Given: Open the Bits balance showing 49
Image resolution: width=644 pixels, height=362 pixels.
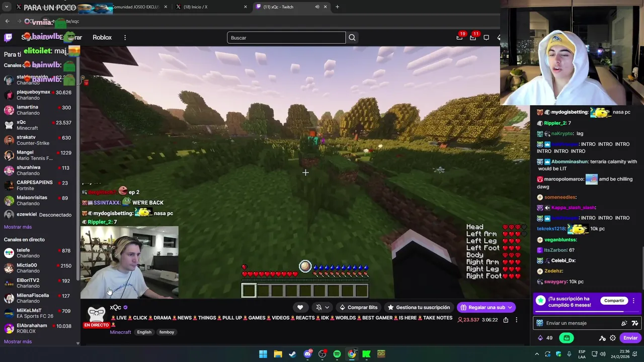Looking at the screenshot, I should point(545,338).
